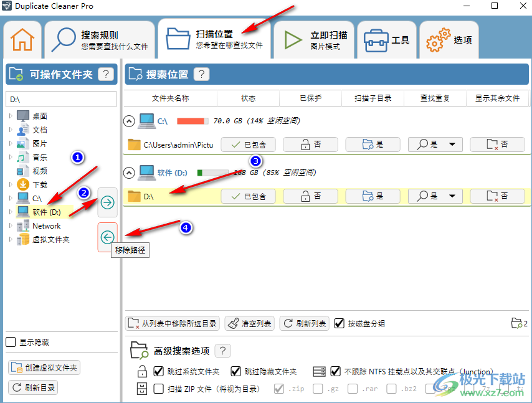Click the Network icon in tree
This screenshot has width=532, height=403.
pos(23,225)
